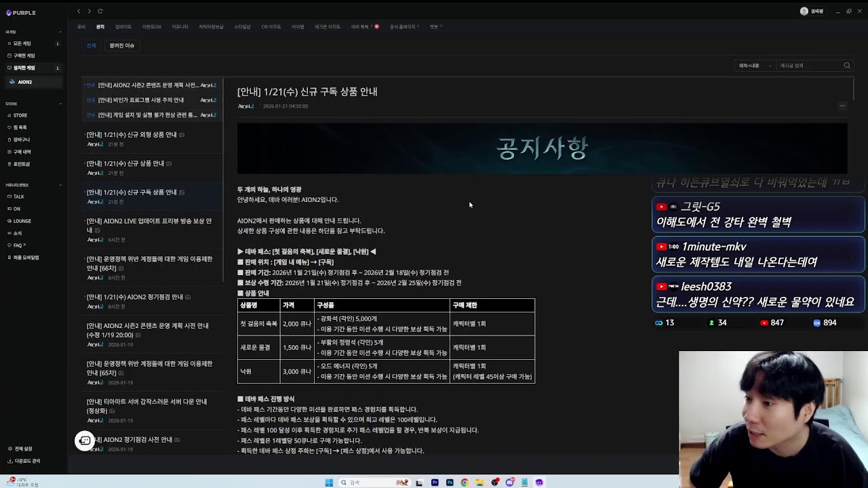The width and height of the screenshot is (868, 488).
Task: Go back with the left arrow
Action: point(79,11)
